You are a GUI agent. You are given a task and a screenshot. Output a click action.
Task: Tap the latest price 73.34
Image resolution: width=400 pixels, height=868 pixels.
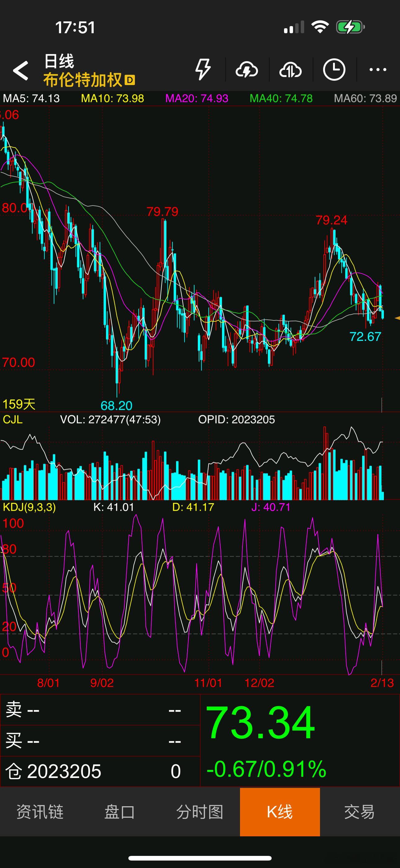click(x=260, y=723)
